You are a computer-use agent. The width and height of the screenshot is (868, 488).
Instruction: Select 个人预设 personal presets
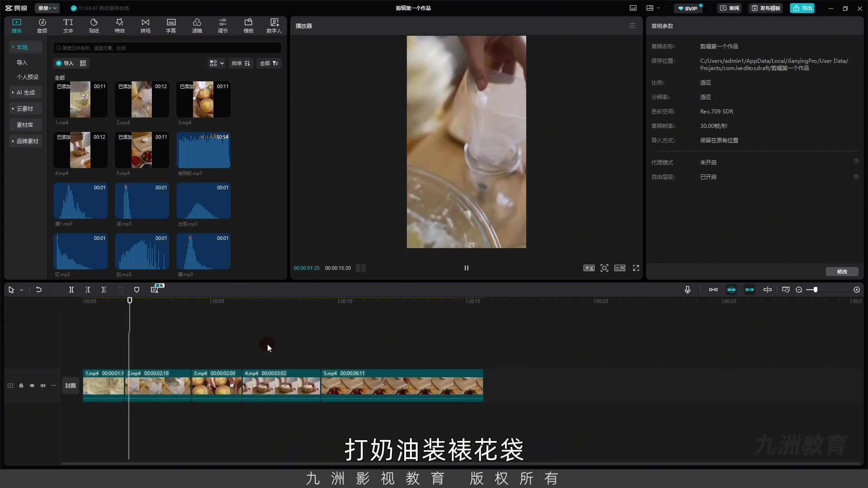pyautogui.click(x=28, y=77)
